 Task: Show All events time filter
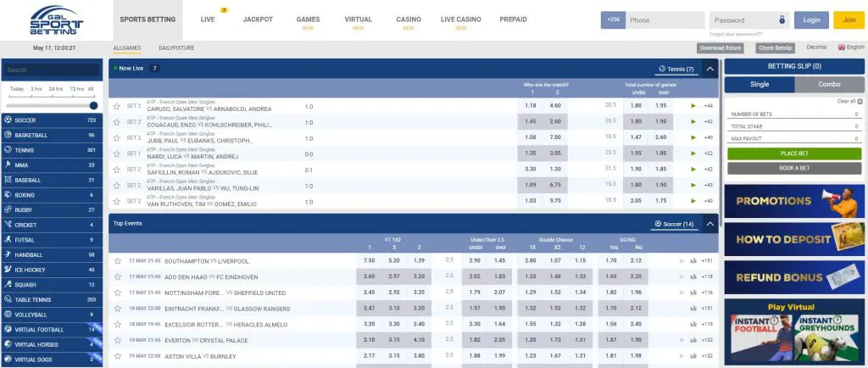click(91, 89)
